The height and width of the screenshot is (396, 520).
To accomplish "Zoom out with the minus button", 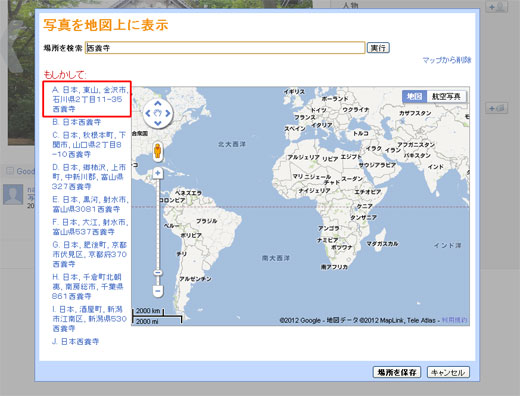I will point(158,291).
